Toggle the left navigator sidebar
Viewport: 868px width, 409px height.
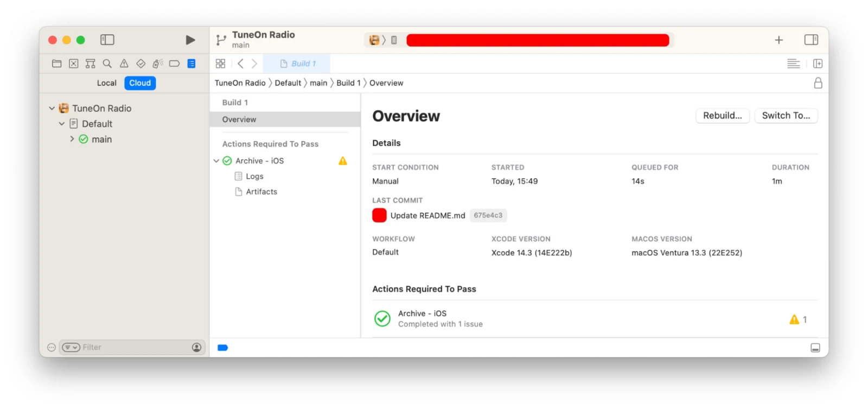click(107, 40)
